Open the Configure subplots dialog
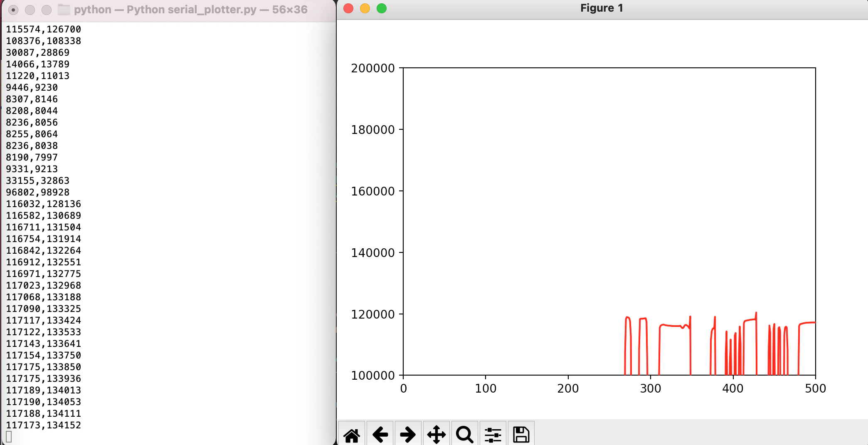The height and width of the screenshot is (445, 868). click(x=493, y=435)
